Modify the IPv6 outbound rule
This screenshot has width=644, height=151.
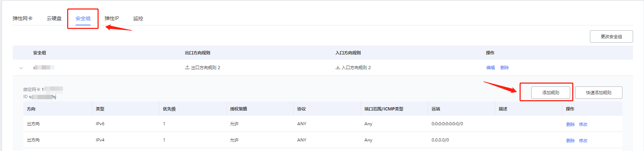(583, 124)
